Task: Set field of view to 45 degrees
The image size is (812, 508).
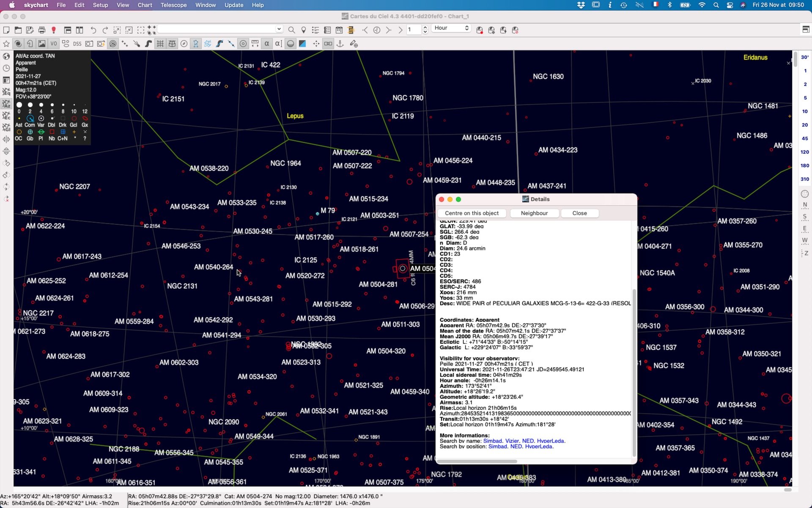Action: click(805, 138)
